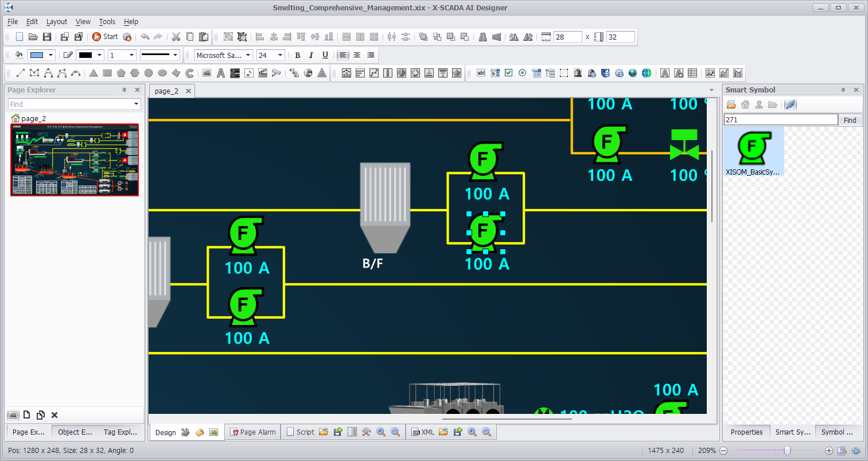
Task: Click the blue fill color swatch
Action: 37,55
